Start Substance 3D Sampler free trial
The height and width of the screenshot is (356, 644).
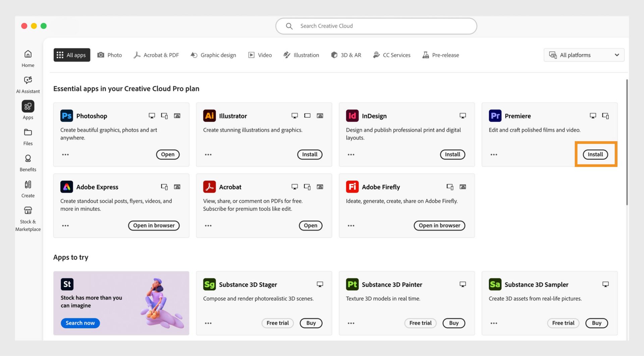(x=563, y=323)
